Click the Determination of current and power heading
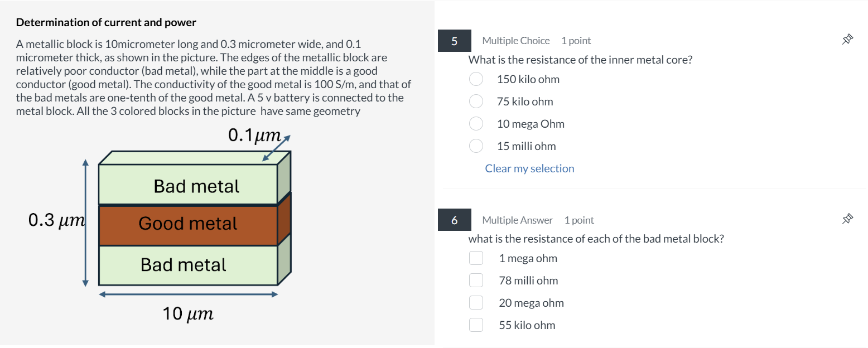The height and width of the screenshot is (348, 868). point(106,22)
